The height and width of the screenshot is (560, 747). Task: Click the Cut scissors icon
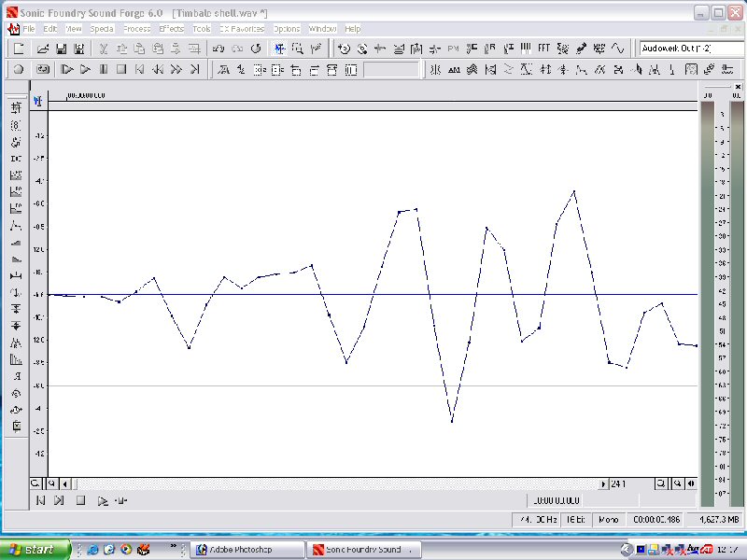click(x=104, y=49)
